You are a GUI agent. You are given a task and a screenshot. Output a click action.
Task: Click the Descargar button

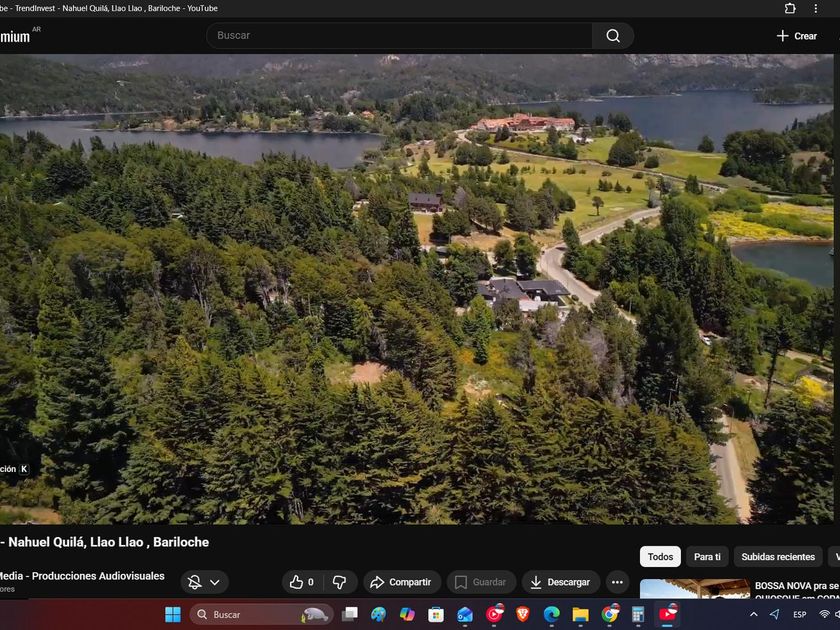click(x=560, y=582)
